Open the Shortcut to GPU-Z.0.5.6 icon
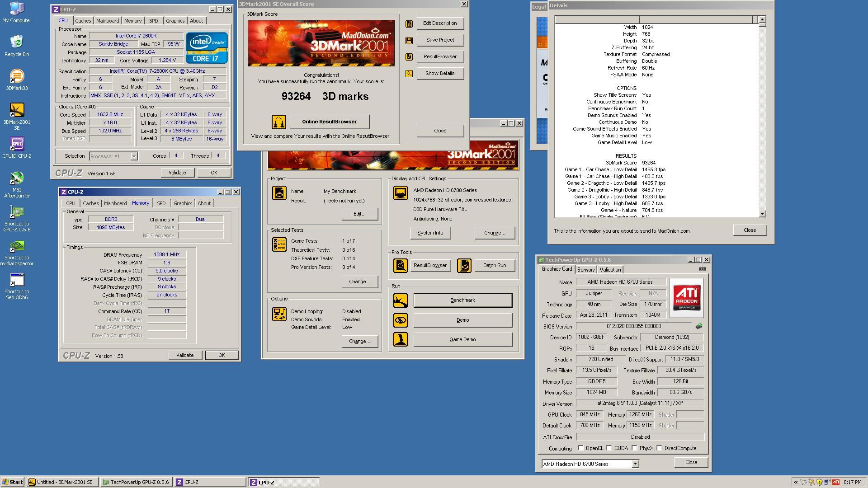Image resolution: width=868 pixels, height=488 pixels. click(17, 218)
